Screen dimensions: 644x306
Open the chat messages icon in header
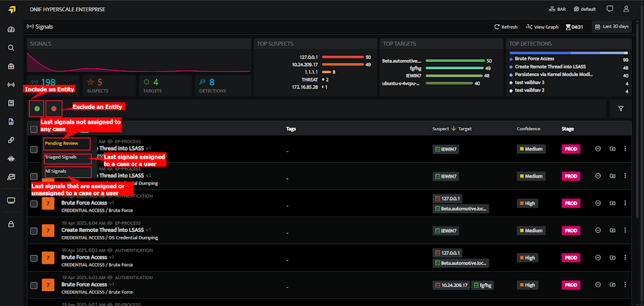coord(610,9)
